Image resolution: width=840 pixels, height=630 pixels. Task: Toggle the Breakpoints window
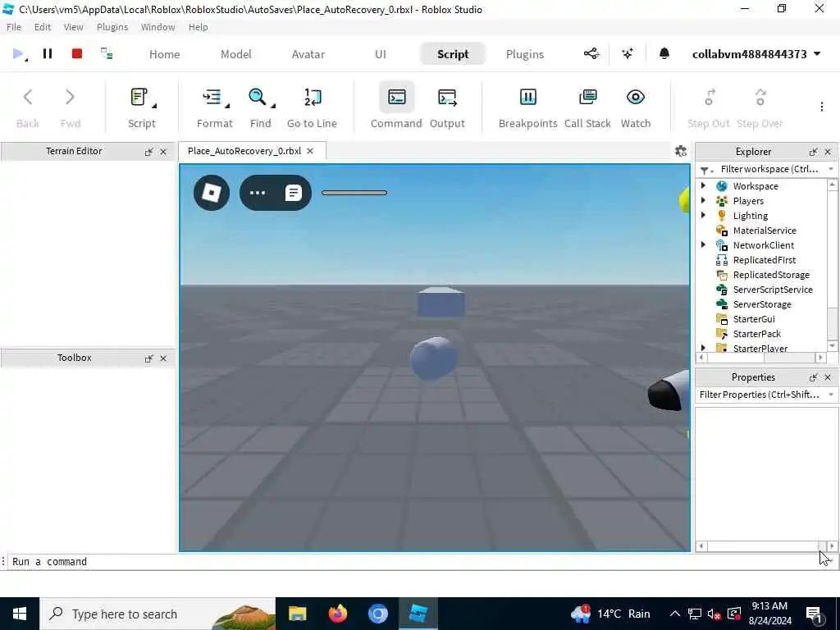[x=527, y=107]
